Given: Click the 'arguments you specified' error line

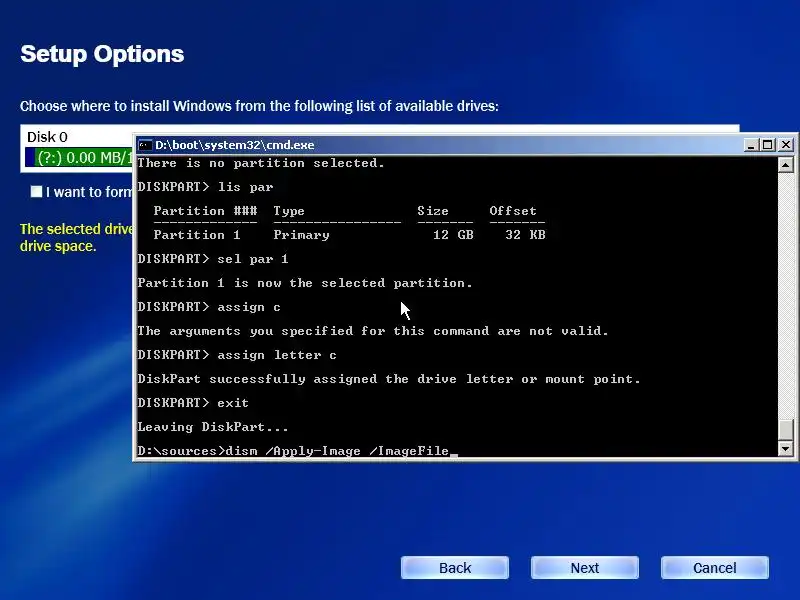Looking at the screenshot, I should tap(373, 331).
